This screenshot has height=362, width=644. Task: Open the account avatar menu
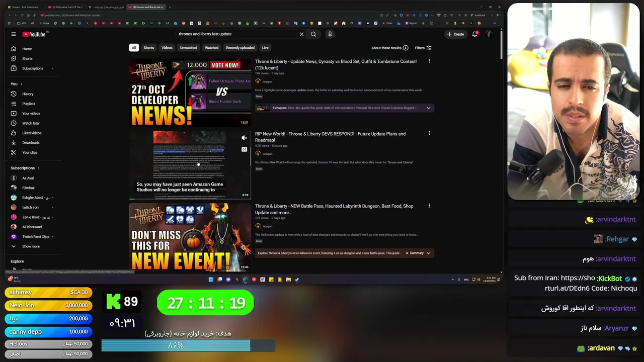488,34
